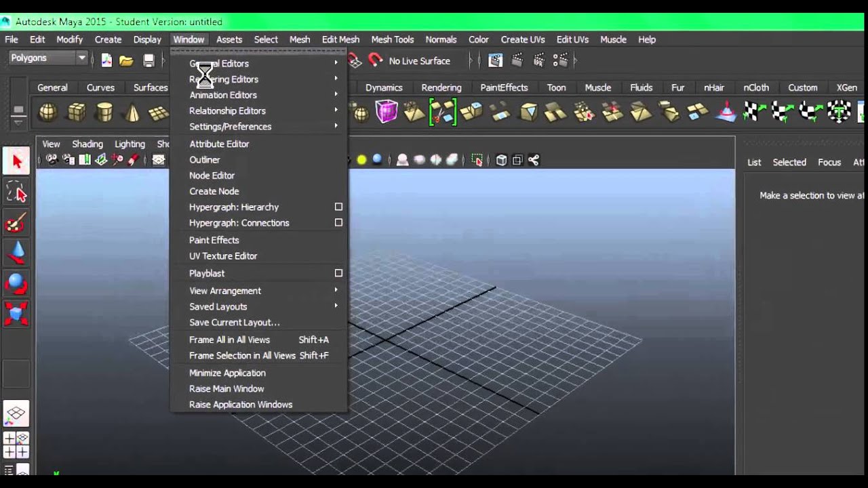
Task: Expand Animation Editors submenu
Action: 258,95
